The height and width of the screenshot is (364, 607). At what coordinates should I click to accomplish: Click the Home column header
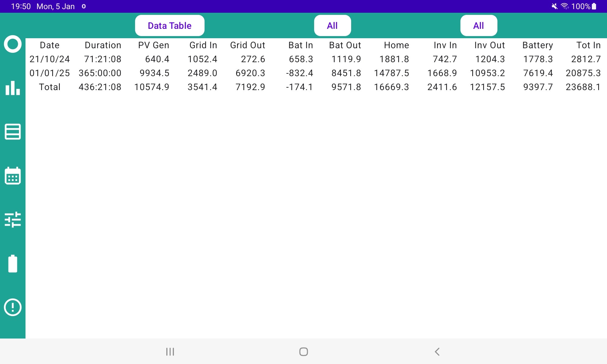tap(396, 45)
